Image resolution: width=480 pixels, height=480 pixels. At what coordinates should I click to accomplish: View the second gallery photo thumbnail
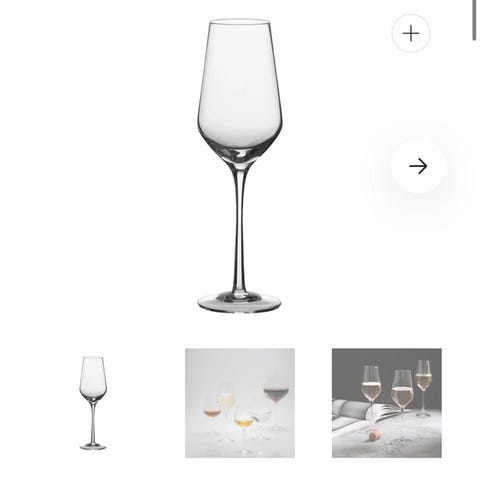pyautogui.click(x=240, y=403)
